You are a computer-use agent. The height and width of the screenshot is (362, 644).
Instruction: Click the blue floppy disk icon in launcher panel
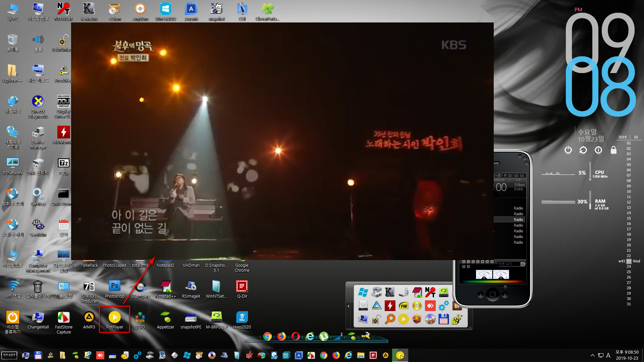(444, 319)
